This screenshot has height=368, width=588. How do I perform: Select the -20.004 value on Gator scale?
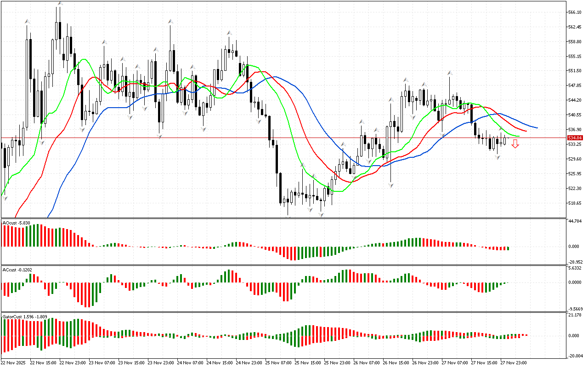(576, 356)
